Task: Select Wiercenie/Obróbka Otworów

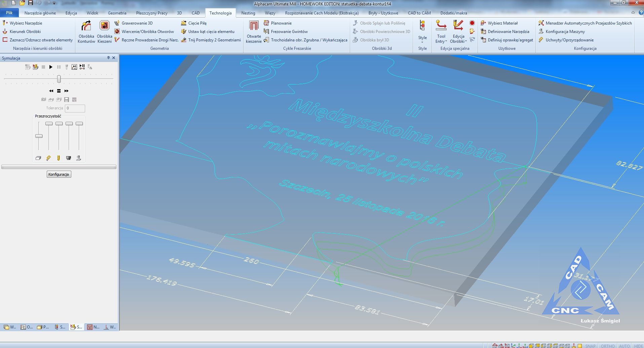Action: pyautogui.click(x=144, y=31)
